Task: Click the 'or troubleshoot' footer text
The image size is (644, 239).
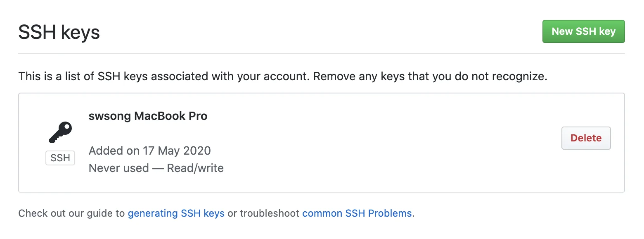Action: [263, 213]
